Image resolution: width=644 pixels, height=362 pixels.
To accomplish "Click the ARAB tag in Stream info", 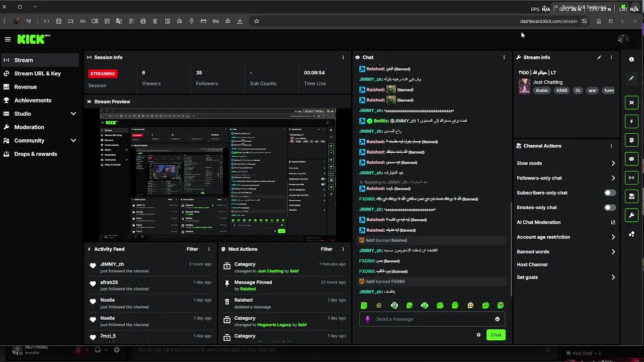I will (x=561, y=90).
